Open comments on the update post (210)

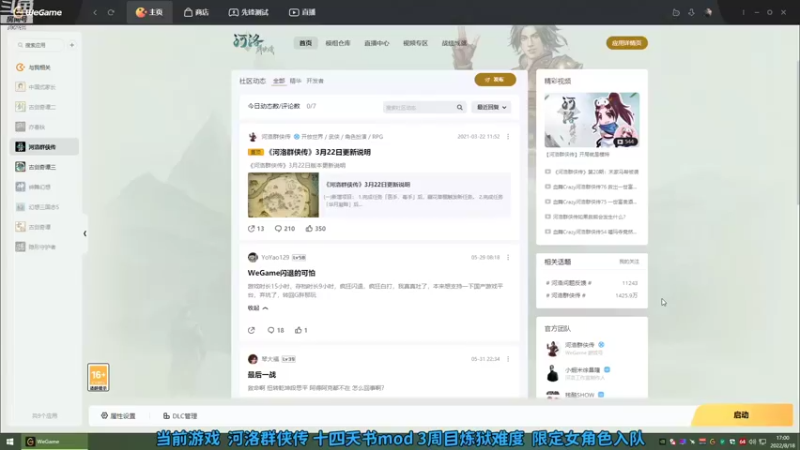click(x=285, y=229)
